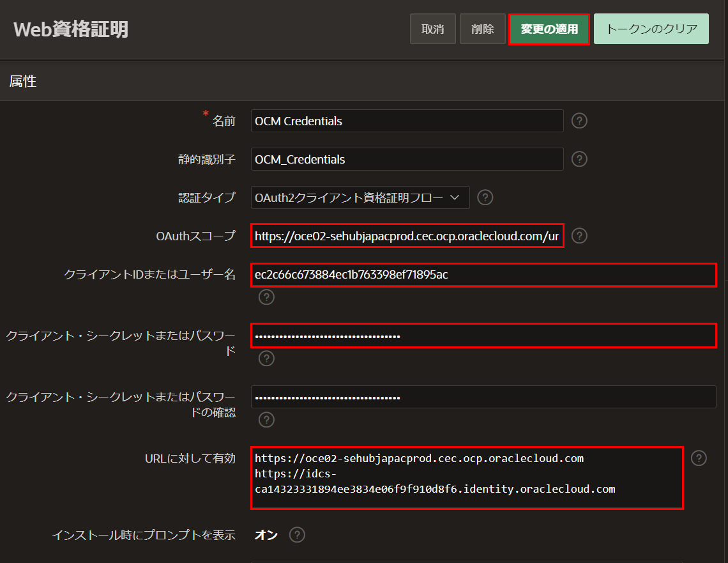Viewport: 728px width, 563px height.
Task: Click help icon next to OAuthスコープ
Action: click(579, 236)
